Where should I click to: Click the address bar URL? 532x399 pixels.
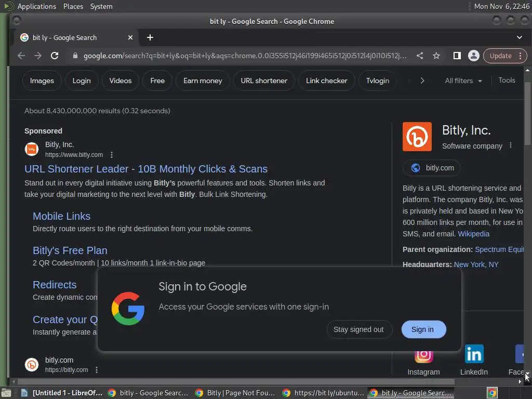[x=245, y=56]
